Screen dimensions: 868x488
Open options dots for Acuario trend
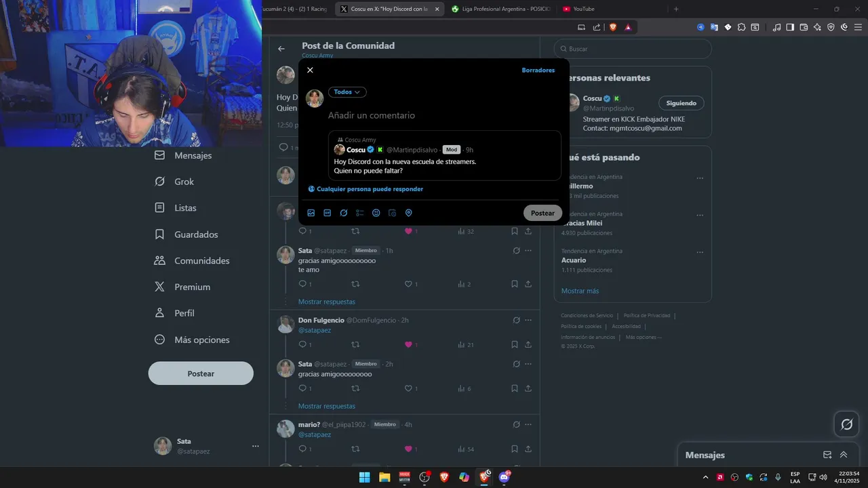click(700, 253)
